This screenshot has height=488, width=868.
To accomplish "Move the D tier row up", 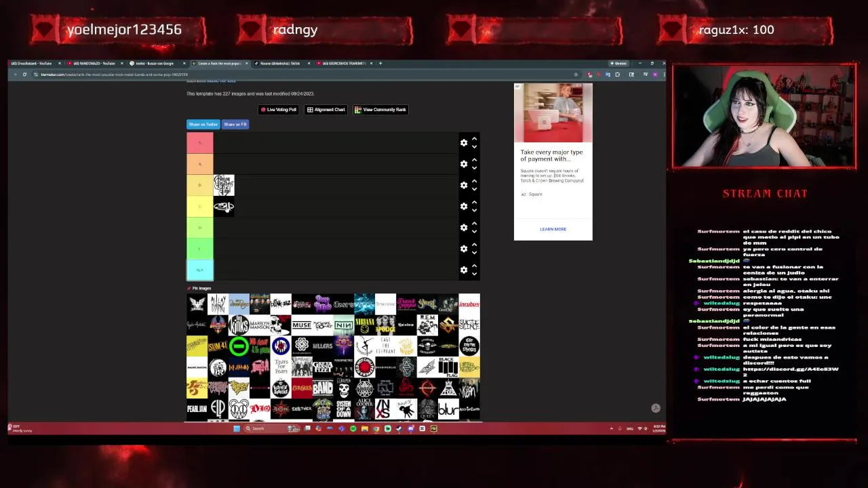I will tap(475, 224).
